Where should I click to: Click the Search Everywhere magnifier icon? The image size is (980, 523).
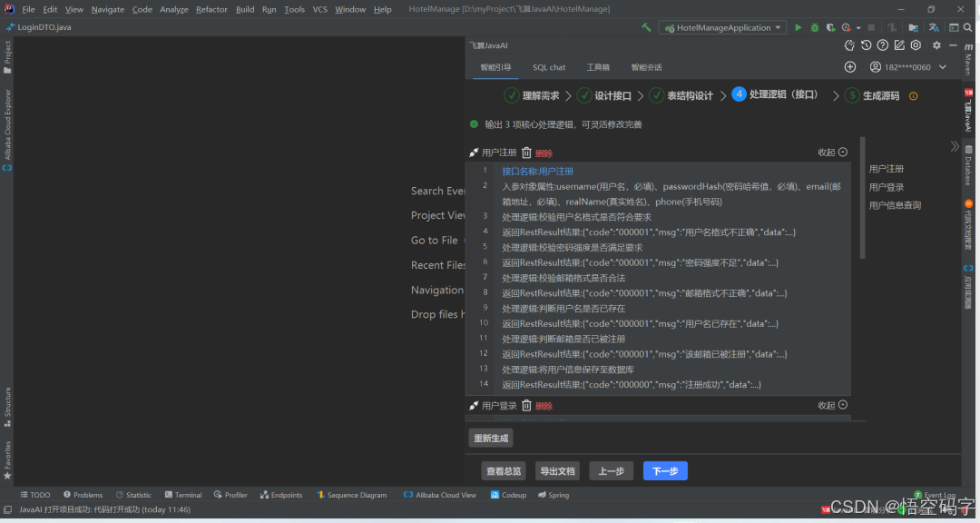(x=967, y=27)
